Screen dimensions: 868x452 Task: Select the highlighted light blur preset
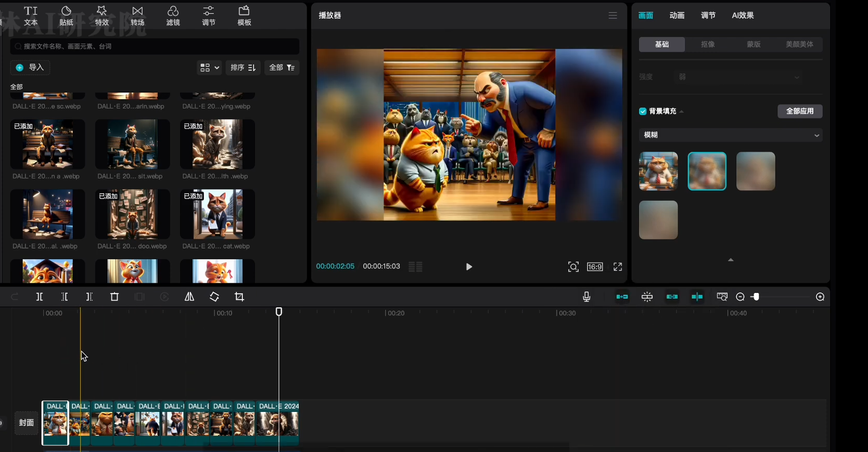[x=707, y=171]
